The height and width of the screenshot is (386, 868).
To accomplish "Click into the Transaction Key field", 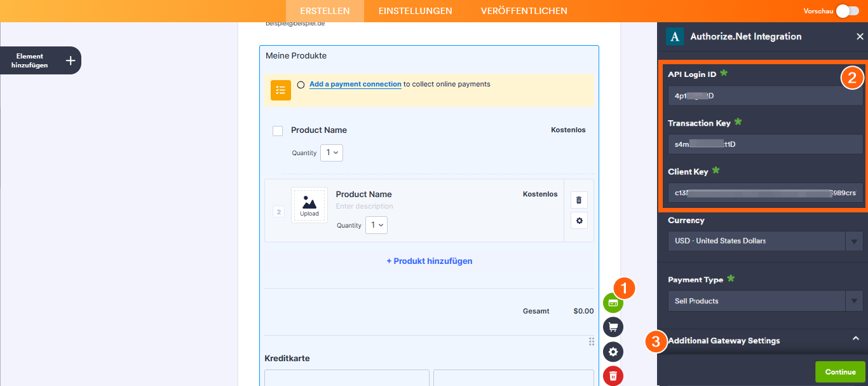I will (x=765, y=144).
